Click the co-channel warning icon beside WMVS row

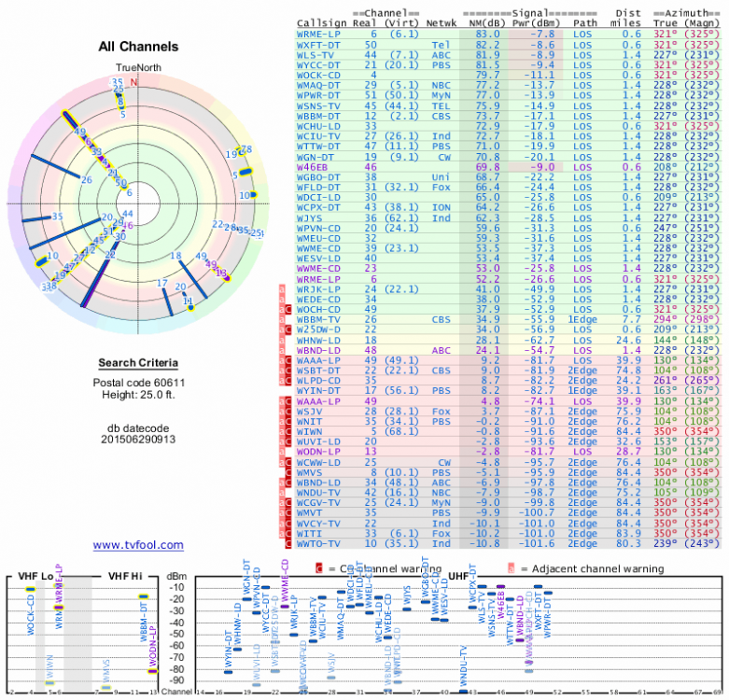[288, 472]
